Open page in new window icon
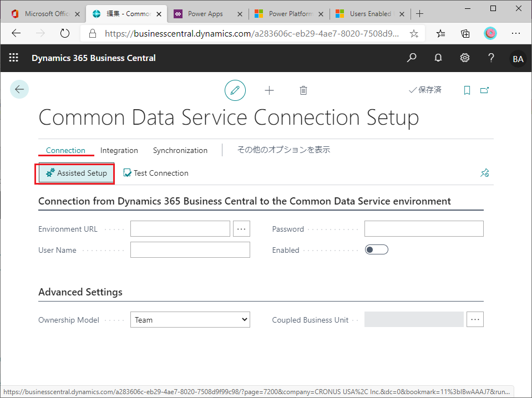The height and width of the screenshot is (398, 532). (484, 90)
